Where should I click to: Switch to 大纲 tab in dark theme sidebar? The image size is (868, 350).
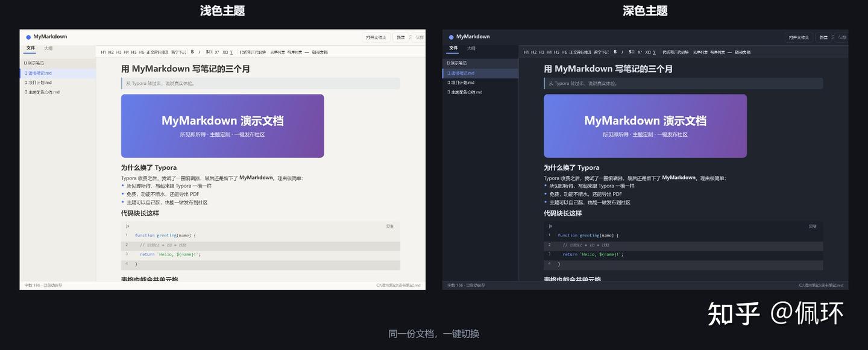(x=471, y=48)
